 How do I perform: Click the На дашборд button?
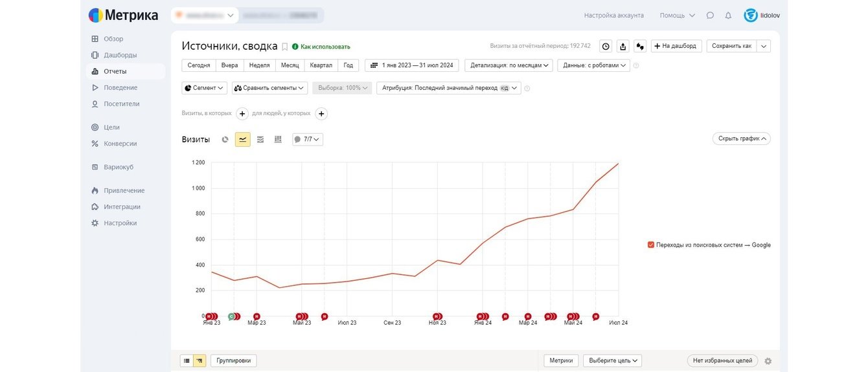pyautogui.click(x=676, y=46)
